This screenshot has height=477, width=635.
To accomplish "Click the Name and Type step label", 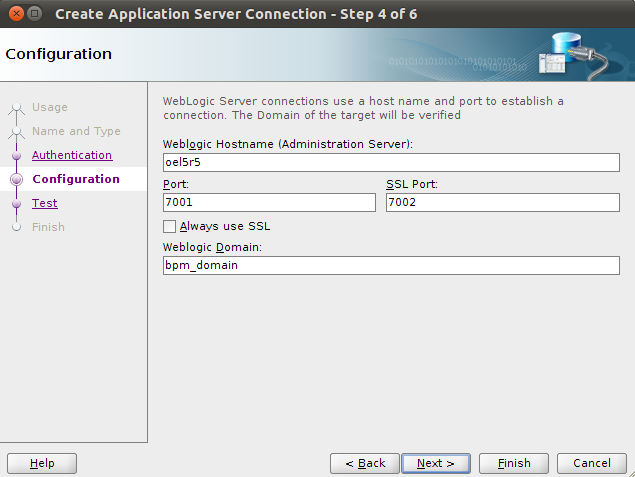I will pos(76,131).
